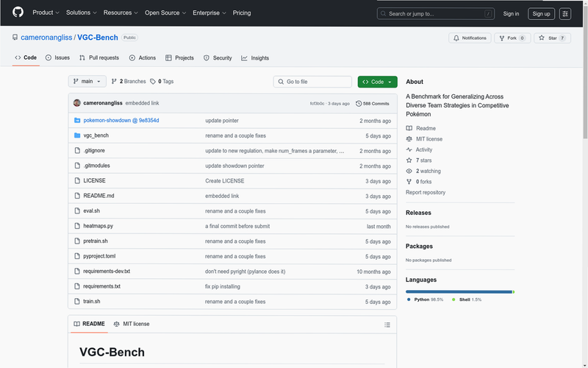The height and width of the screenshot is (368, 588).
Task: Open the Releases heading link
Action: [418, 213]
